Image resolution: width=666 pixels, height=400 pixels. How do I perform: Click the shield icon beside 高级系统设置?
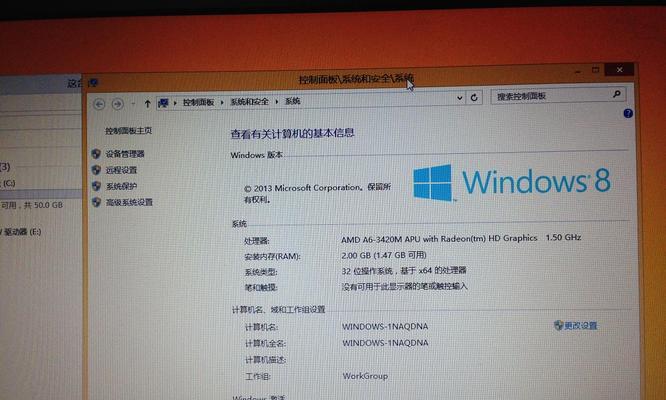pos(96,202)
